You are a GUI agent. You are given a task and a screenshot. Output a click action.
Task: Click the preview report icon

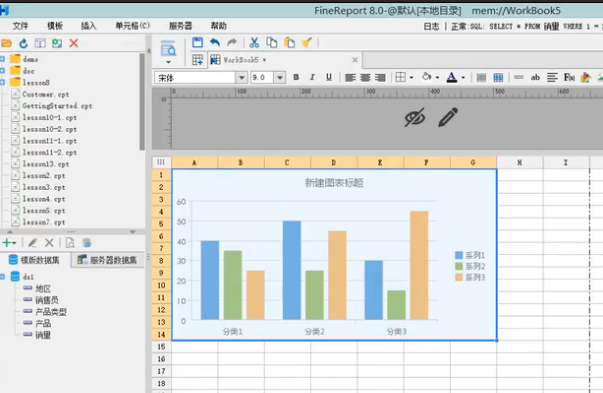click(x=168, y=48)
